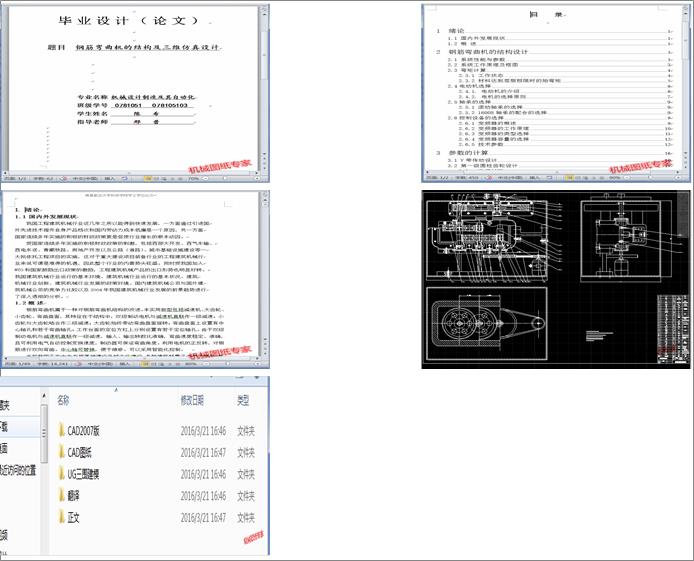Select the date 2016/3/21 16:46 beside CAD2007版
694x561 pixels.
pos(203,430)
